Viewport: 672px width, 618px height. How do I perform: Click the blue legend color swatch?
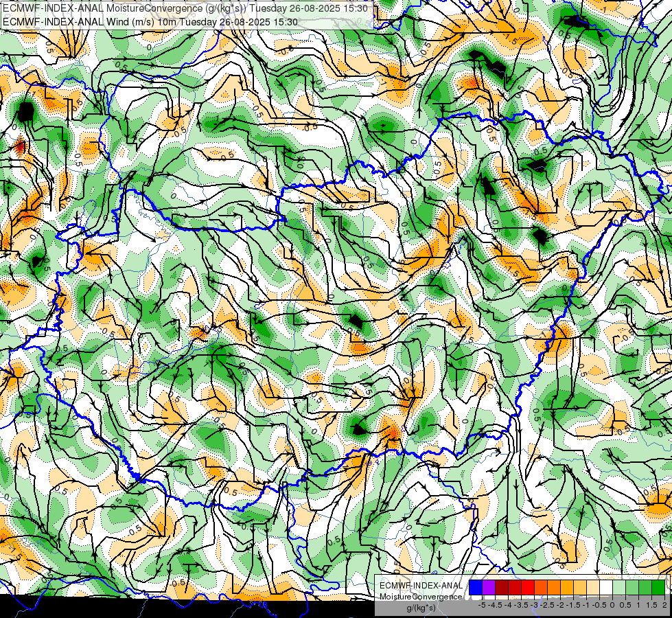click(476, 587)
